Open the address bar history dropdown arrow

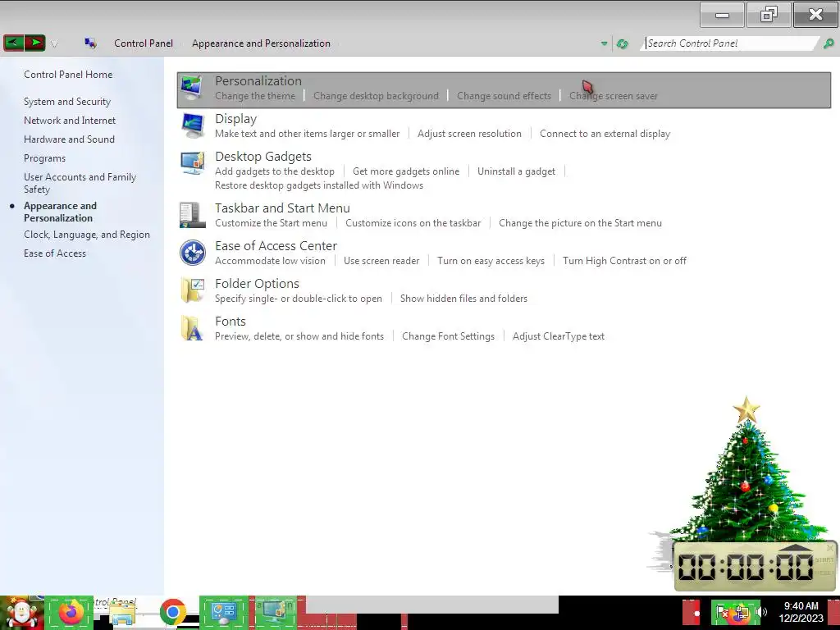(x=605, y=43)
